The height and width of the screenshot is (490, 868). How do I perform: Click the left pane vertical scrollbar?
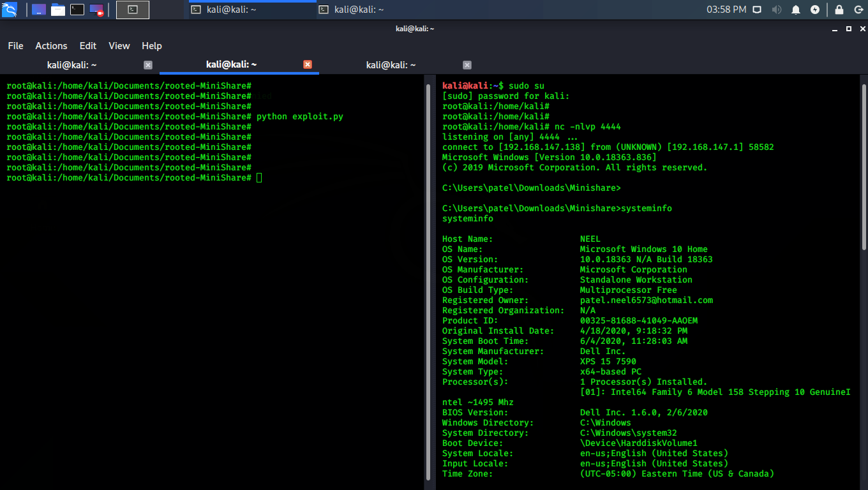[x=428, y=281]
